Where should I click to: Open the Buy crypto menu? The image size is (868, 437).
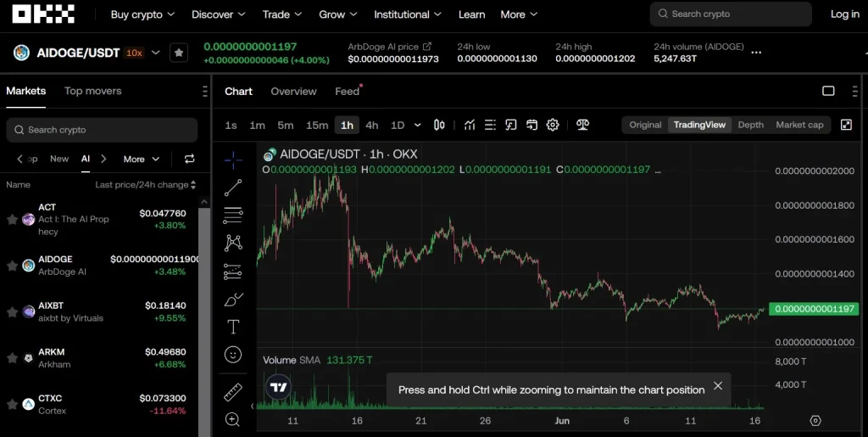pos(142,14)
